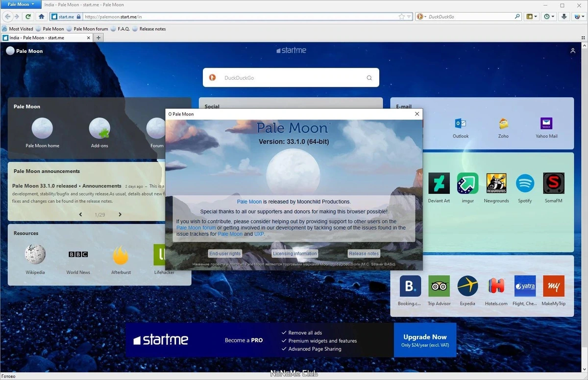Go back with the browser back arrow

(8, 17)
